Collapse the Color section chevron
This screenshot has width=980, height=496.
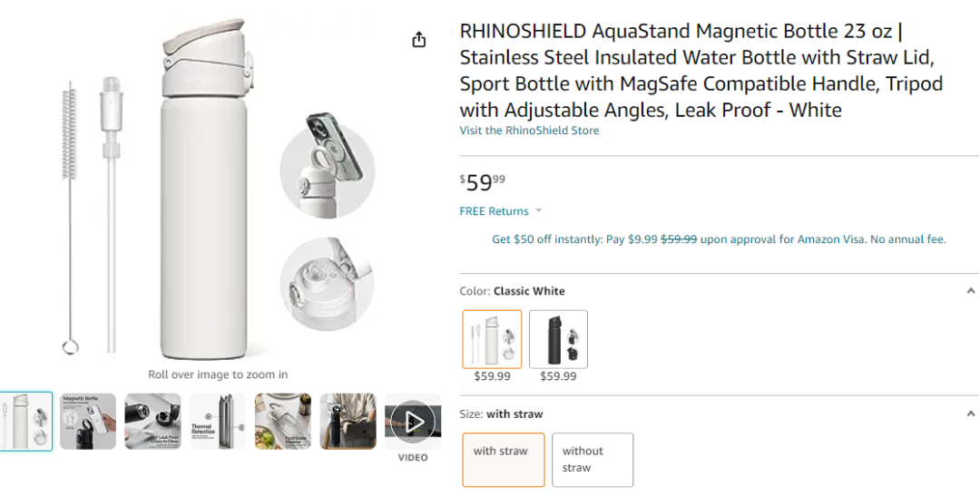point(970,291)
